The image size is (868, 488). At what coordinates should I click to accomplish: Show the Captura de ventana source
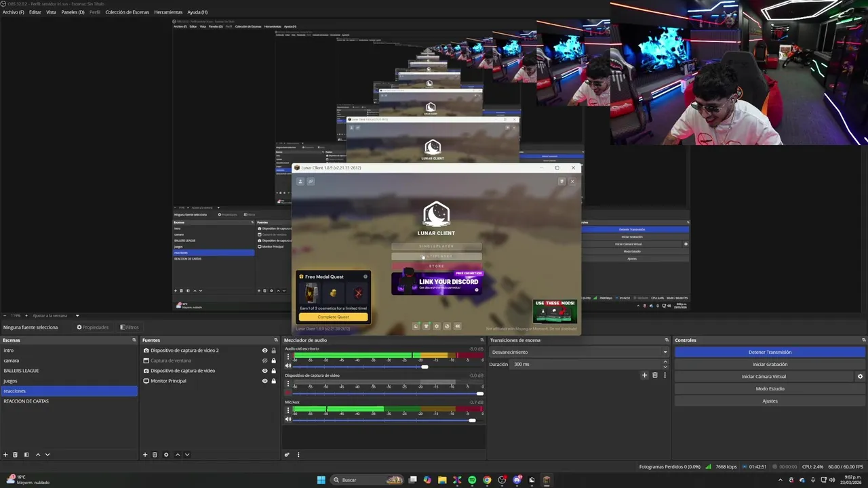pos(264,361)
